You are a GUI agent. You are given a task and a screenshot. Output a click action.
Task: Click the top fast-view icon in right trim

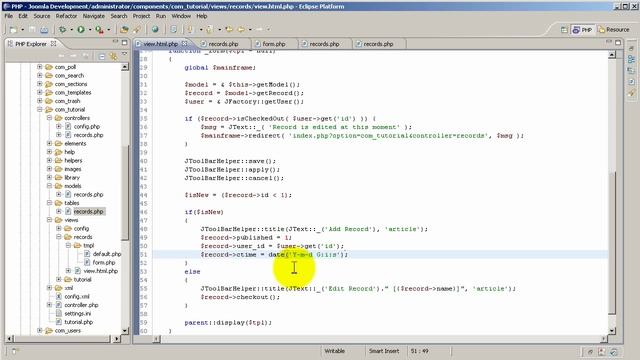coord(631,48)
